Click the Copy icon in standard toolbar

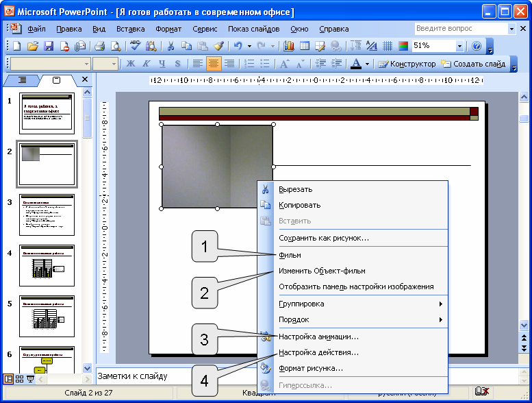pyautogui.click(x=186, y=46)
